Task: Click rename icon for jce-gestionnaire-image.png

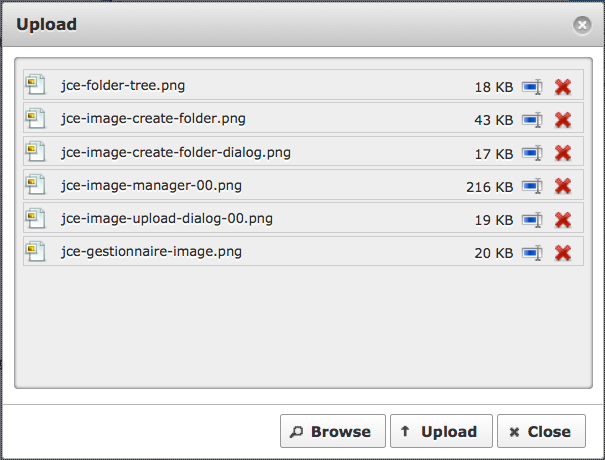Action: pos(532,253)
